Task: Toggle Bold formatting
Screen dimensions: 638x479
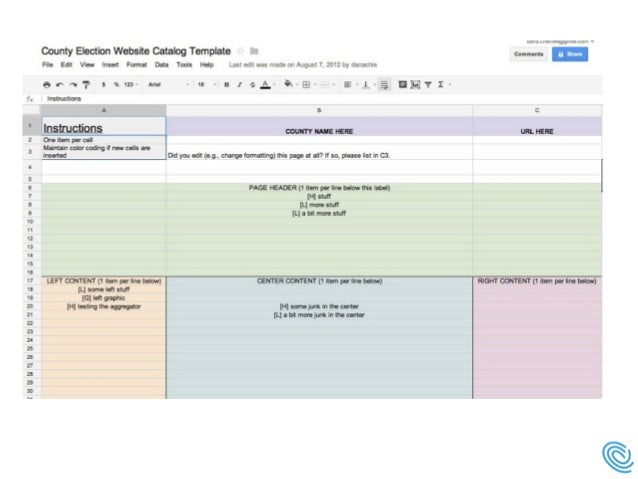Action: click(x=227, y=85)
